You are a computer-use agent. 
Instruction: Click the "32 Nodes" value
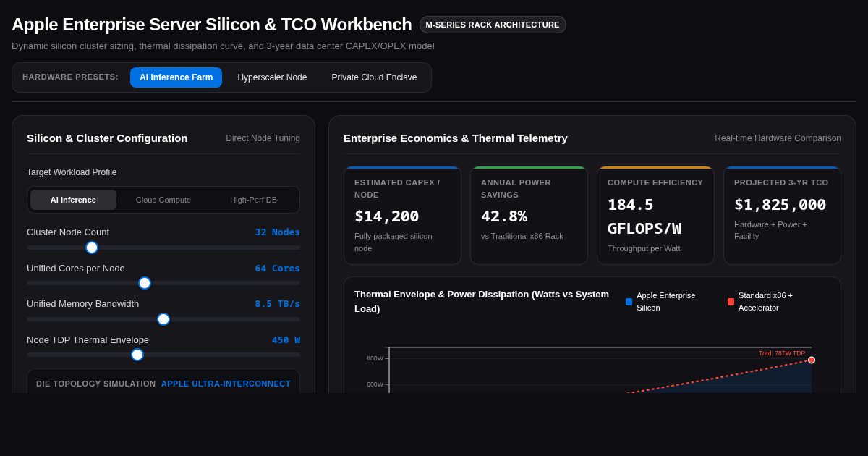point(277,232)
